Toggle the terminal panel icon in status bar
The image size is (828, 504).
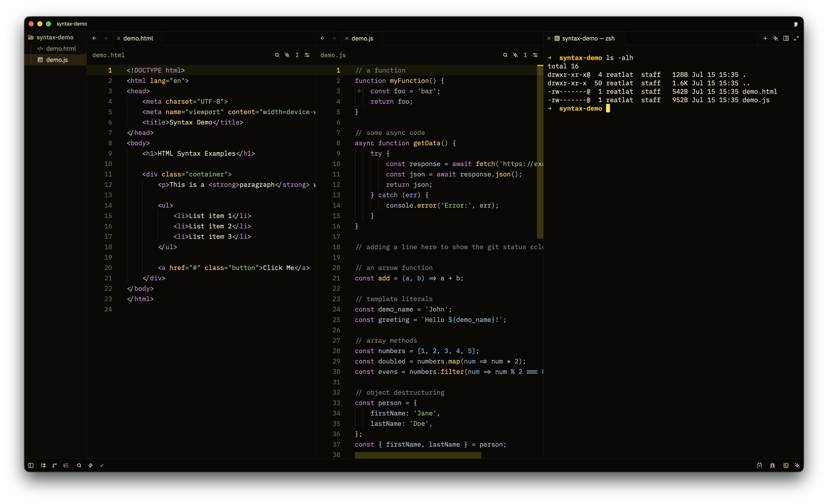pos(786,465)
